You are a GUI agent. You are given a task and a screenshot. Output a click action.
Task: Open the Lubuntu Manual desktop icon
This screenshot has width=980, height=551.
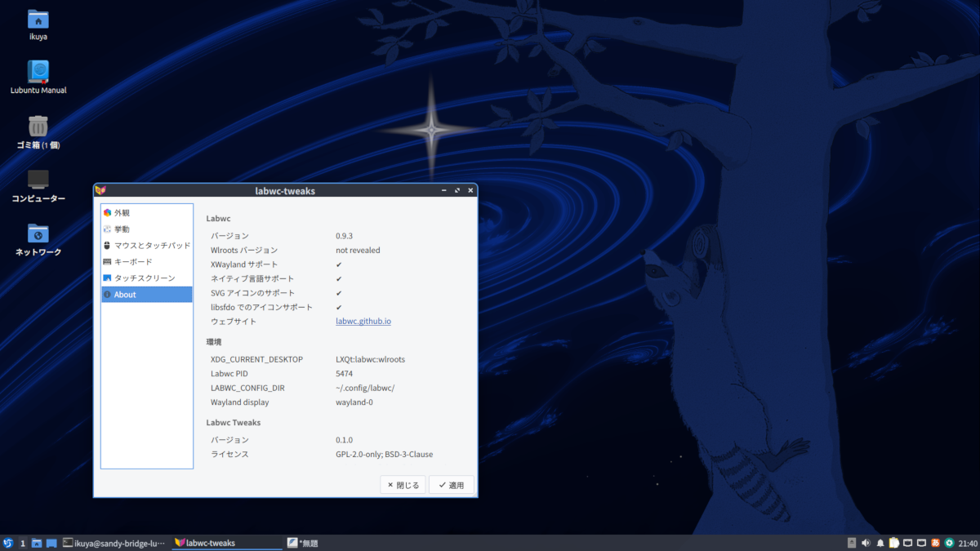pyautogui.click(x=38, y=78)
